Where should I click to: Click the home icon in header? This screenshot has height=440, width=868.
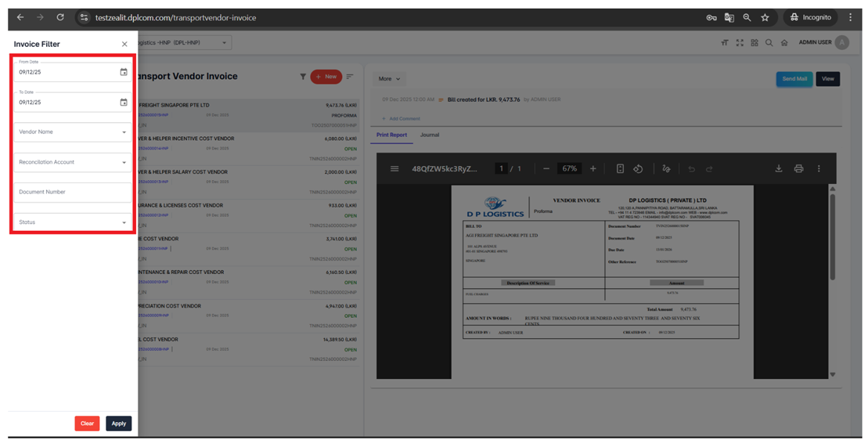pyautogui.click(x=784, y=43)
